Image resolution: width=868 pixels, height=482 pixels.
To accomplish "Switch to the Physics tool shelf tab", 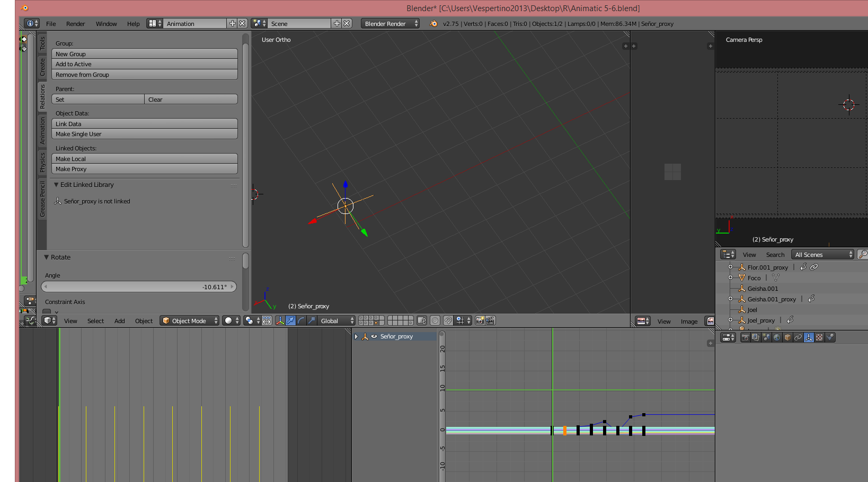I will point(42,163).
